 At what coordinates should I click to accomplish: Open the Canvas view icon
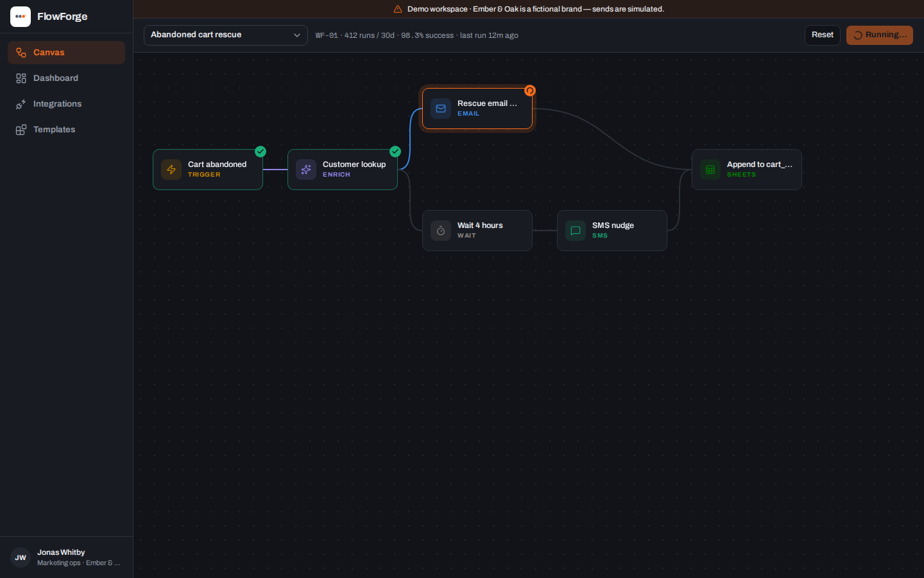pyautogui.click(x=21, y=53)
